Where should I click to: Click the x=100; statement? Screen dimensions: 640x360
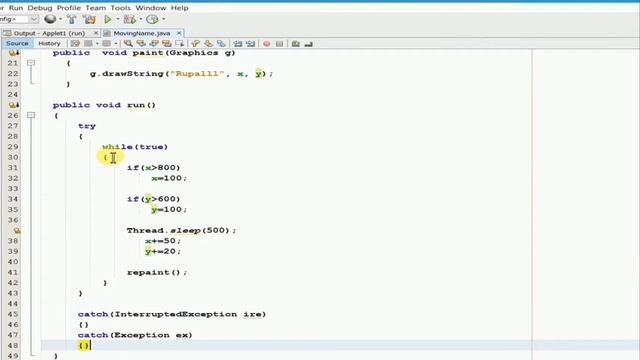click(x=169, y=178)
